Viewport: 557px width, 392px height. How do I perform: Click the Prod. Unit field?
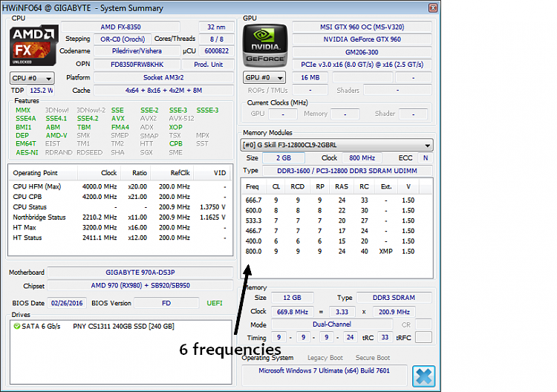coord(208,65)
